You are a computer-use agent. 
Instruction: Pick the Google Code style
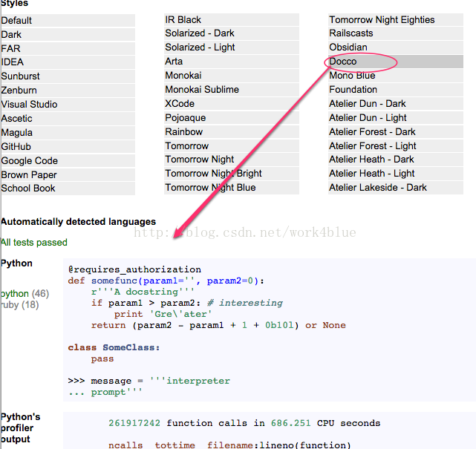[x=68, y=160]
